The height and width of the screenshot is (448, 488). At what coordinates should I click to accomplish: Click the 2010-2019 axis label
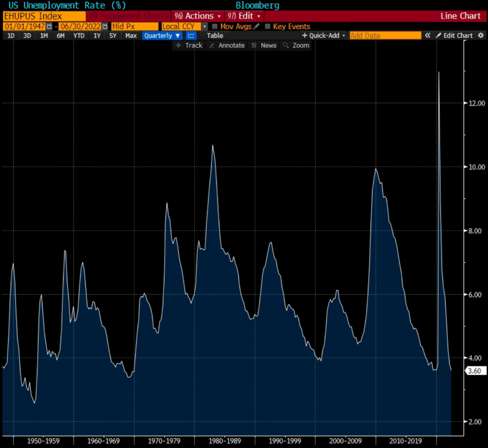tap(406, 441)
